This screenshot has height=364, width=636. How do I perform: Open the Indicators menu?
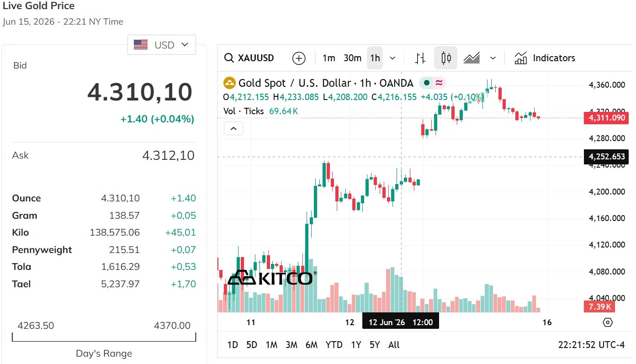[545, 58]
